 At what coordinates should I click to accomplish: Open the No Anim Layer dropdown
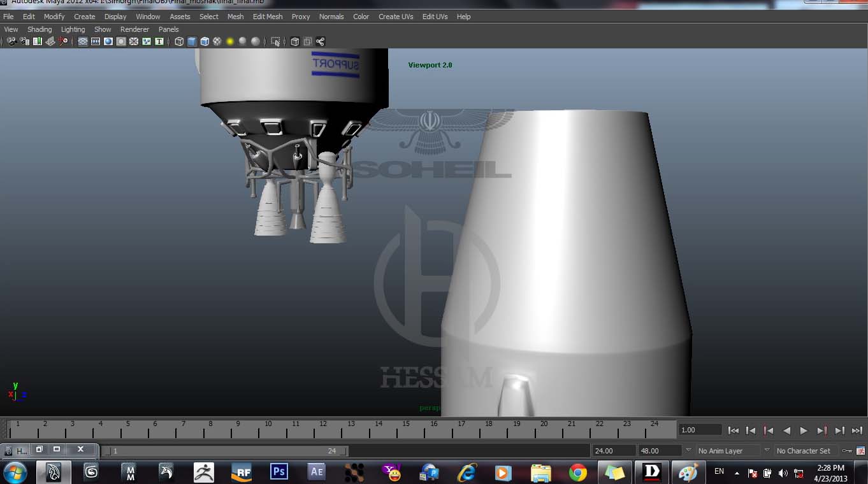coord(727,450)
